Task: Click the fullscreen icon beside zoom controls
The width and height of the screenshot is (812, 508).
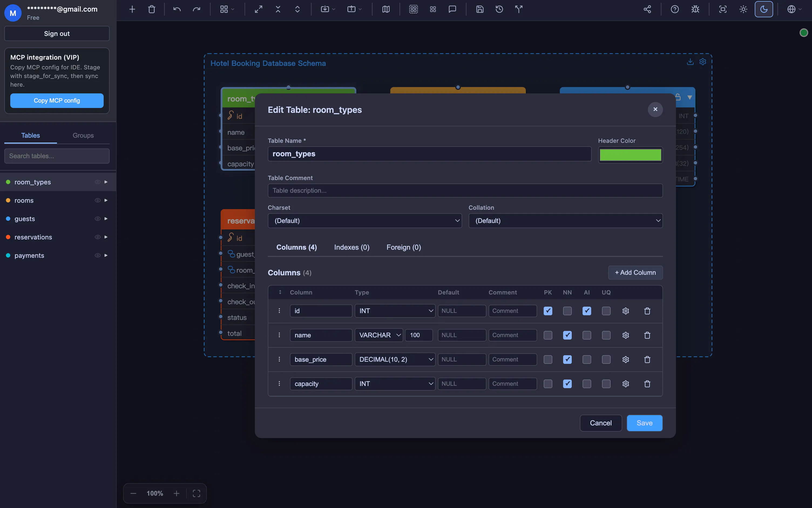Action: coord(197,493)
